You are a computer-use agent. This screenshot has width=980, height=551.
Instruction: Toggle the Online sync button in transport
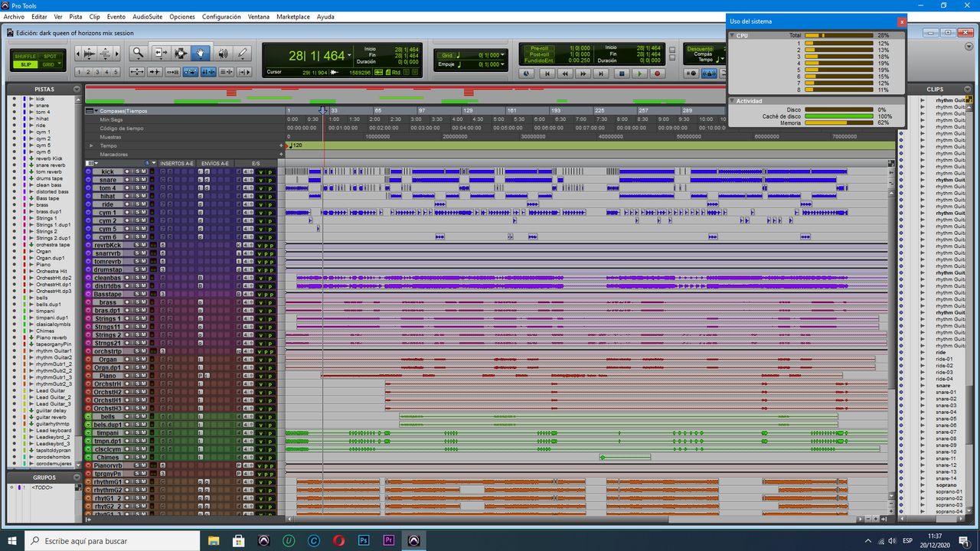(x=526, y=73)
